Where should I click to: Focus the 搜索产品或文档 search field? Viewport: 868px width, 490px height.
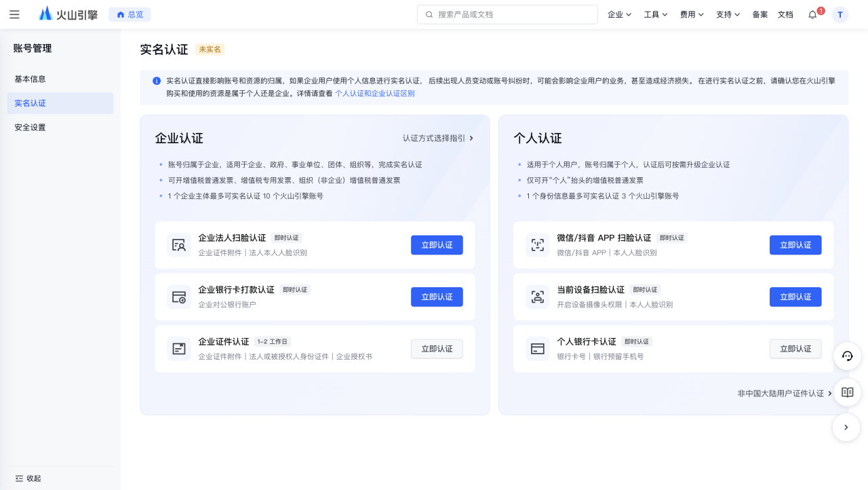coord(507,14)
